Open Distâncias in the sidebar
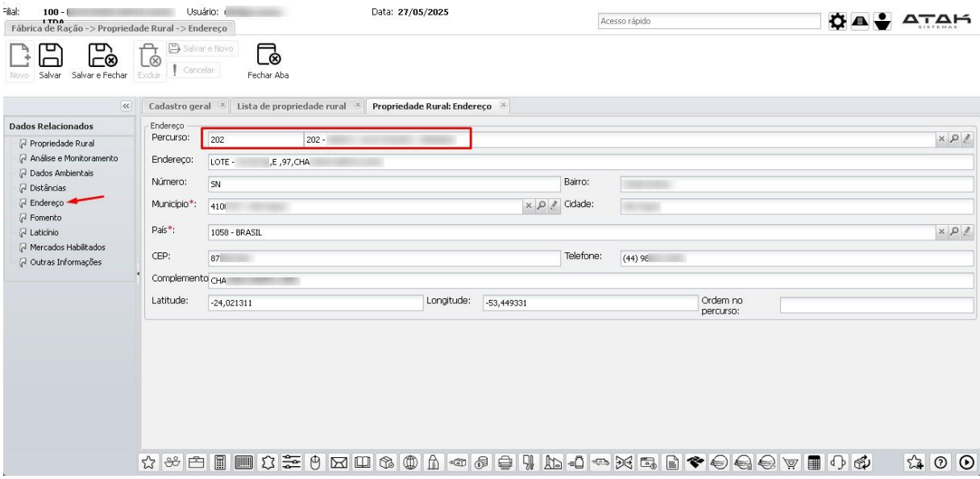The height and width of the screenshot is (479, 980). point(48,187)
